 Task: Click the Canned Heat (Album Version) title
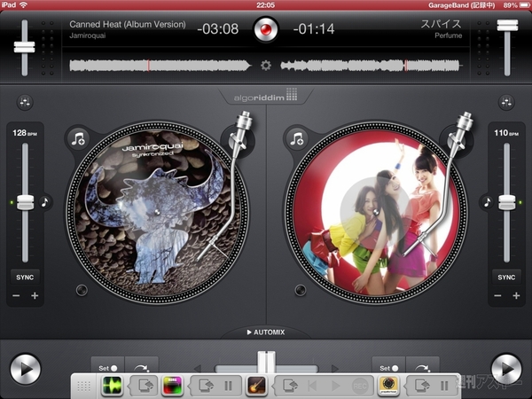pyautogui.click(x=128, y=25)
